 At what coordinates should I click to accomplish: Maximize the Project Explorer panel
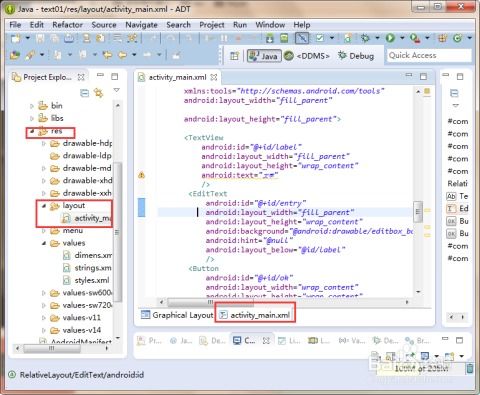(x=115, y=77)
